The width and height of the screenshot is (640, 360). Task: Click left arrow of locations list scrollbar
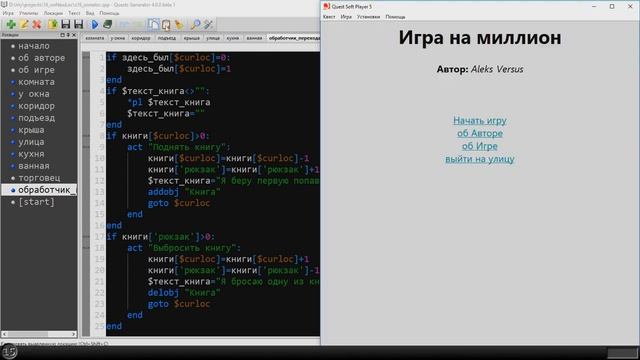[x=4, y=334]
